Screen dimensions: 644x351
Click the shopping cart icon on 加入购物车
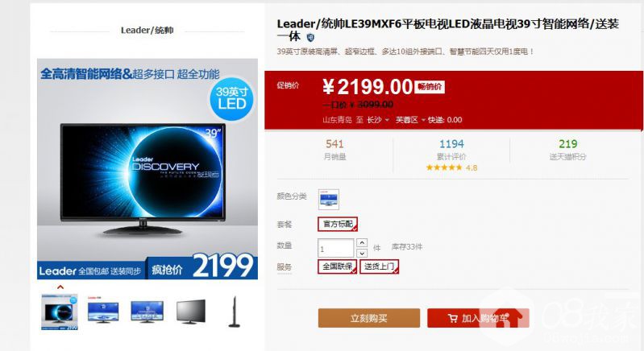453,318
